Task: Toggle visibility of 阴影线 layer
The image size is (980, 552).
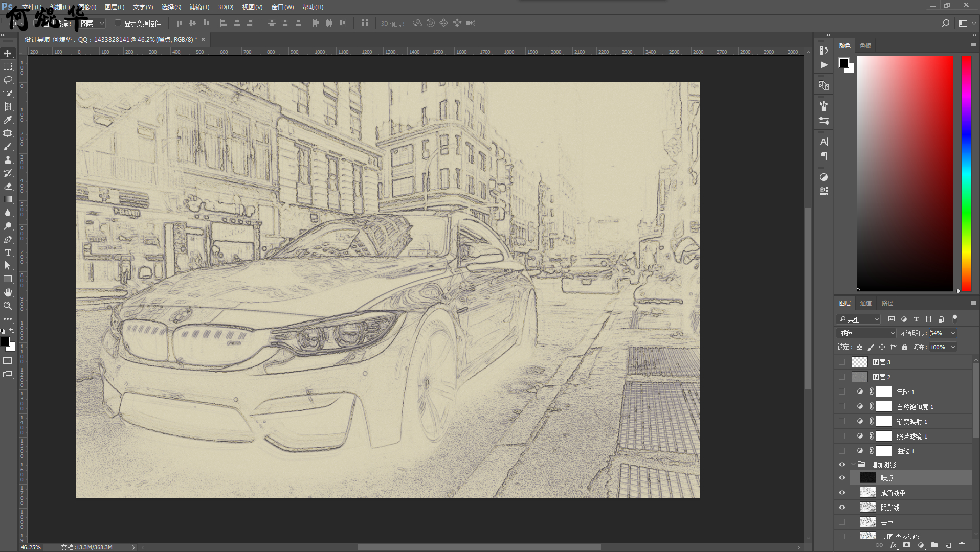Action: [x=842, y=508]
